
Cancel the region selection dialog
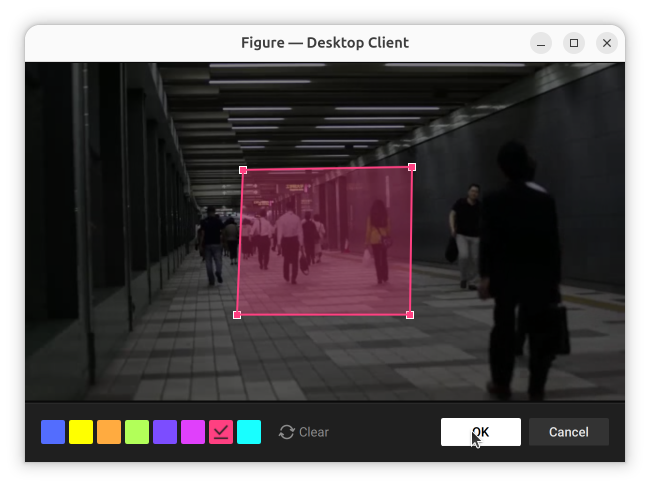click(569, 432)
